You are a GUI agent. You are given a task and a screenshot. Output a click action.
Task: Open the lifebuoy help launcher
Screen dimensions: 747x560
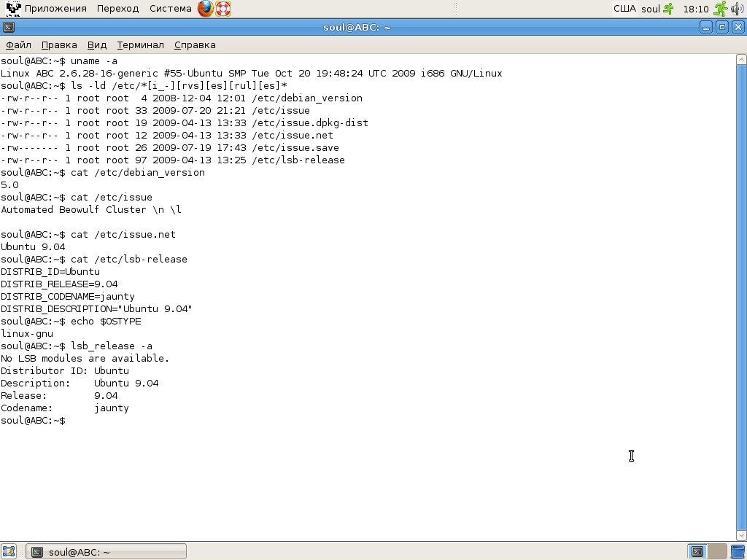(x=223, y=9)
